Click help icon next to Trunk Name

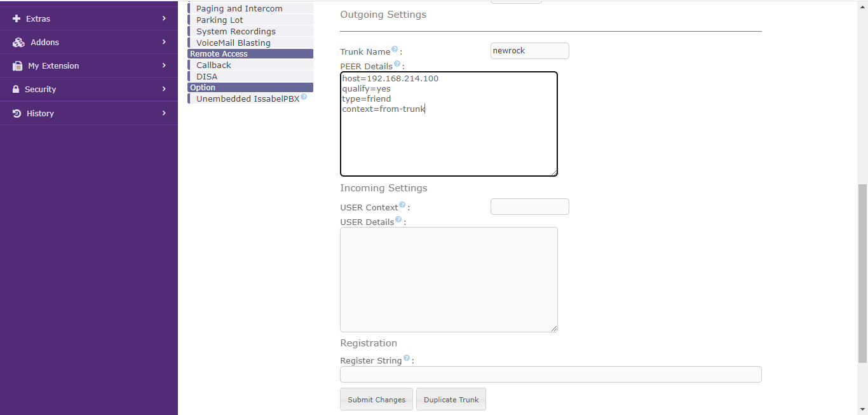coord(395,49)
